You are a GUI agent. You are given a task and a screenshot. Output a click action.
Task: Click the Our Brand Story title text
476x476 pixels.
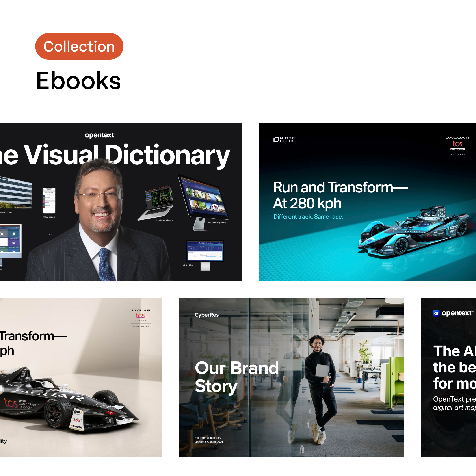[x=236, y=377]
